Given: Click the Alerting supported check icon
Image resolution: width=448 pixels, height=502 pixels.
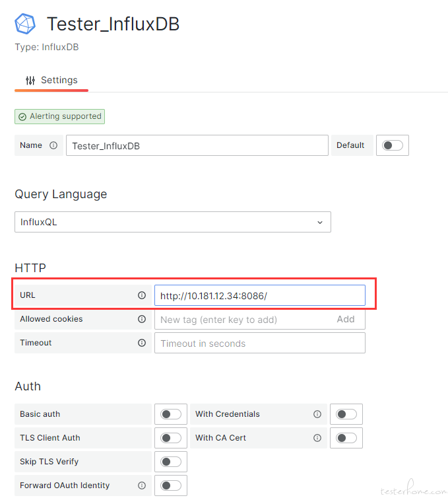Looking at the screenshot, I should pos(22,117).
